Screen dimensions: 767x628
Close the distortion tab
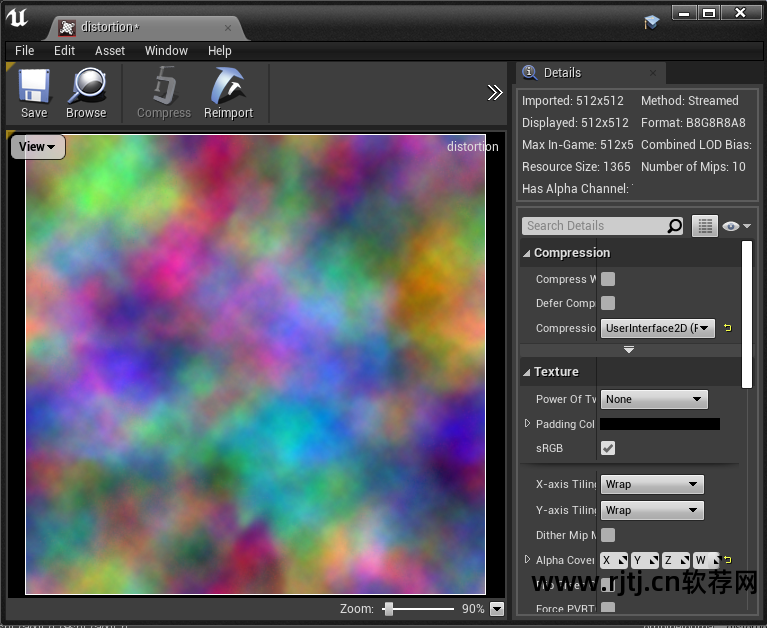click(228, 28)
